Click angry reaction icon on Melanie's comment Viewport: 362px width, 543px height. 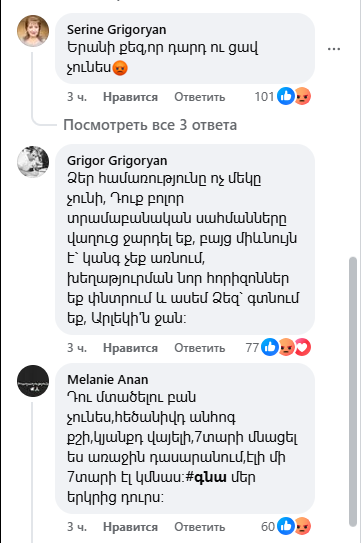pyautogui.click(x=303, y=526)
